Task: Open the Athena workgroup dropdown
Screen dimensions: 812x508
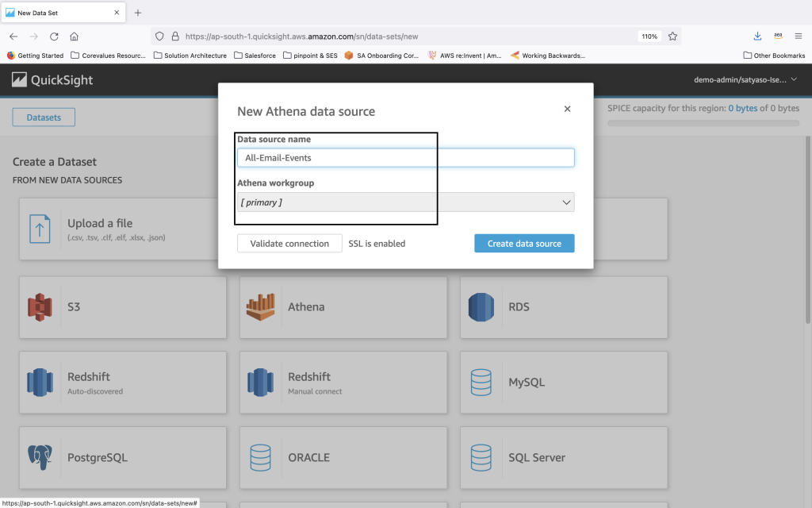Action: click(x=405, y=202)
